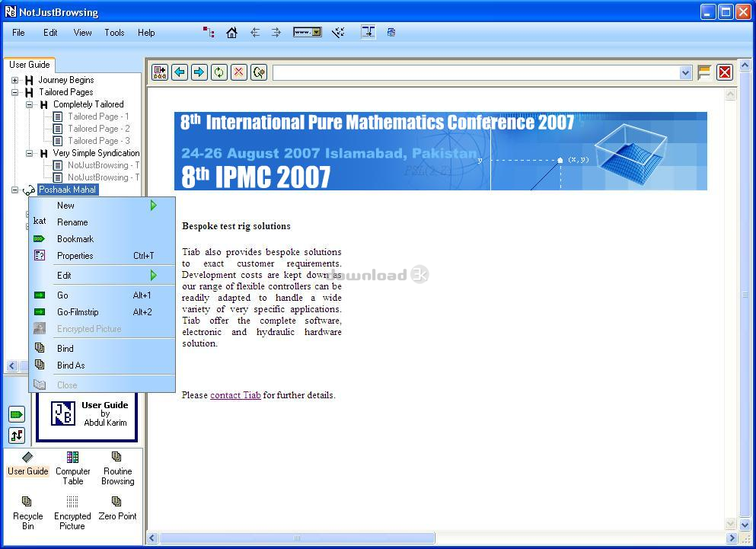756x549 pixels.
Task: Open the Encrypted Picture shortcut
Action: click(x=72, y=513)
